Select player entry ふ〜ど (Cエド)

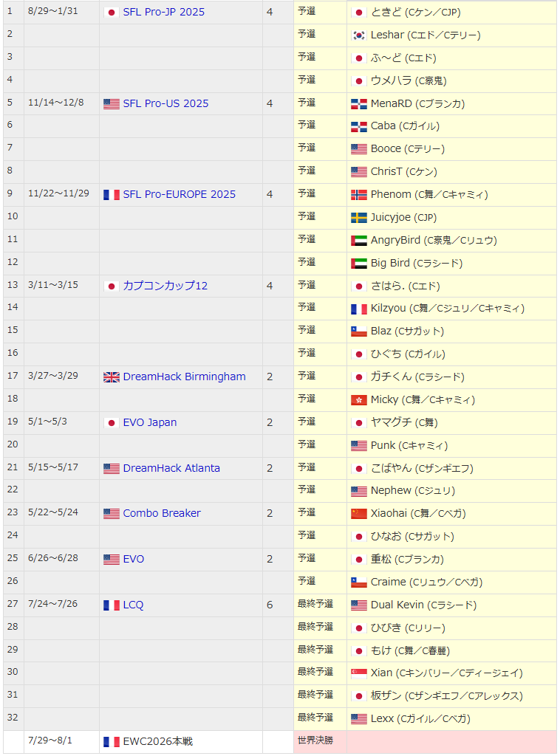(x=403, y=58)
